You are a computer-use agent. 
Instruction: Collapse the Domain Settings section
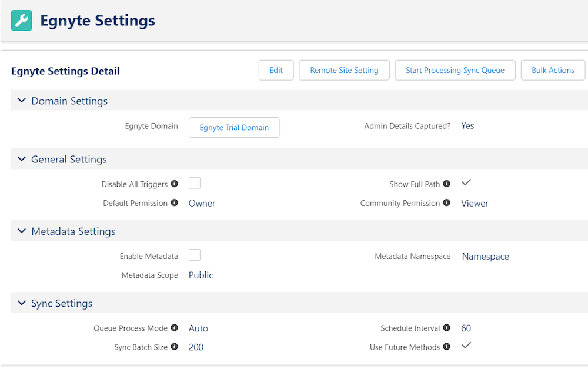(x=22, y=101)
